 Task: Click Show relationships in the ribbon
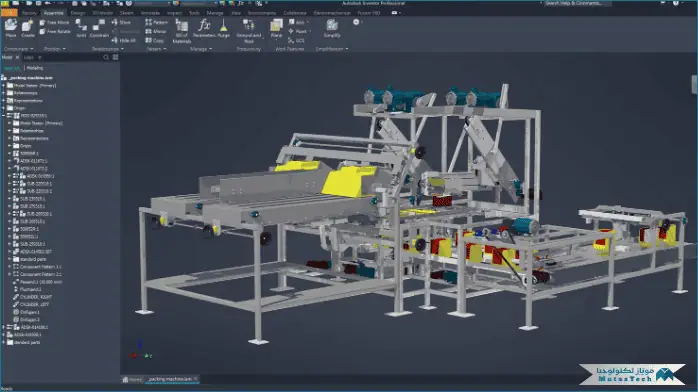121,22
